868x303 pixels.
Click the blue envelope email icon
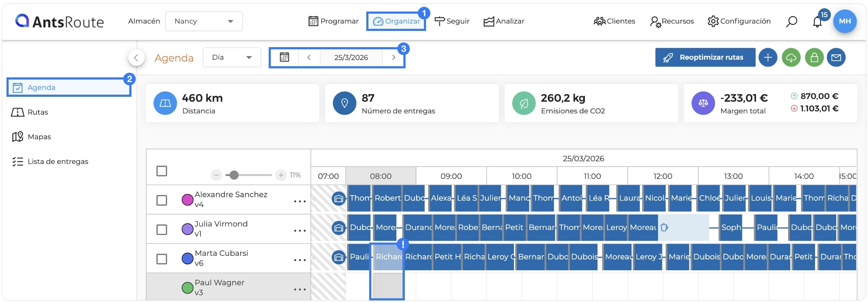[836, 58]
